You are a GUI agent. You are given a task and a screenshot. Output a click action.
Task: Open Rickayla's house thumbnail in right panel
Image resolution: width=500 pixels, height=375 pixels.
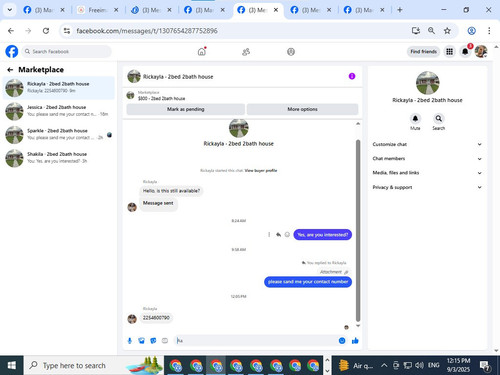point(428,83)
